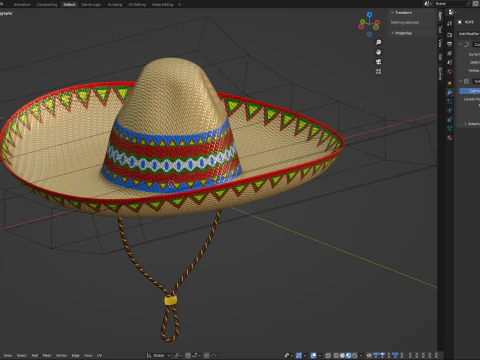Open the Object Data green triangle tab

click(450, 128)
